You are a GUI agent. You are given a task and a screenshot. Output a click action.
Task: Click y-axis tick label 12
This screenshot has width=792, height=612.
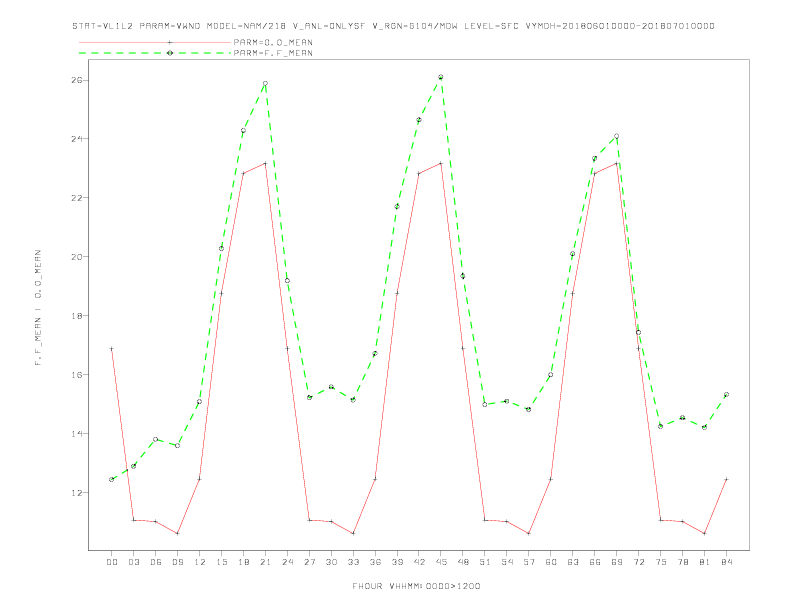[x=76, y=492]
